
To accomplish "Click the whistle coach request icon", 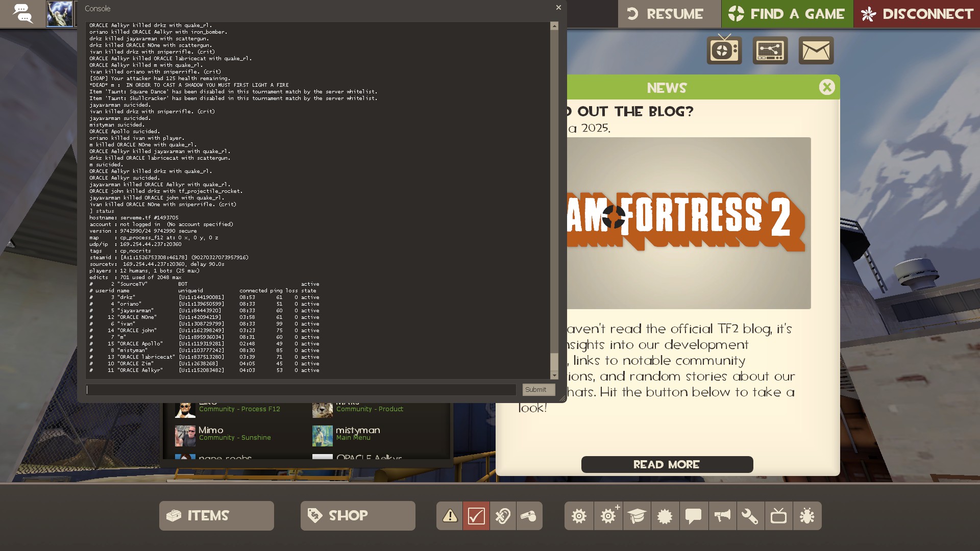I will 529,516.
